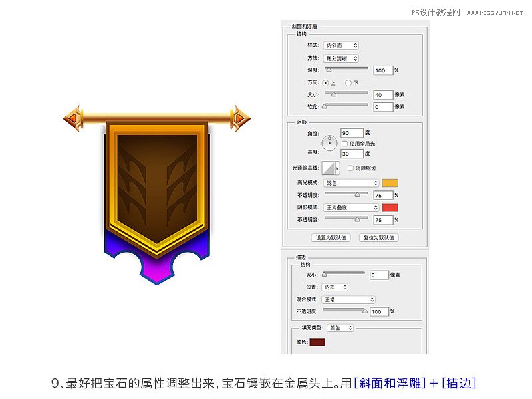Click the dark red stroke 颜色 swatch
Viewport: 532px width, 399px height.
tap(317, 342)
